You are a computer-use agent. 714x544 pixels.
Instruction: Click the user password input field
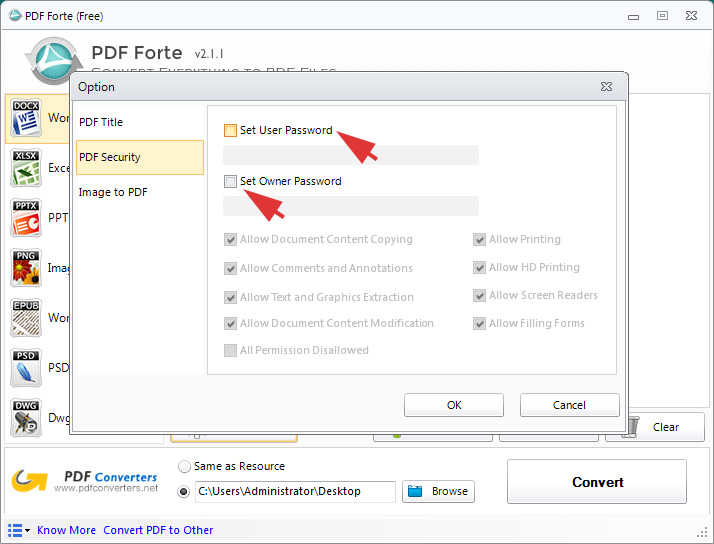pos(351,155)
